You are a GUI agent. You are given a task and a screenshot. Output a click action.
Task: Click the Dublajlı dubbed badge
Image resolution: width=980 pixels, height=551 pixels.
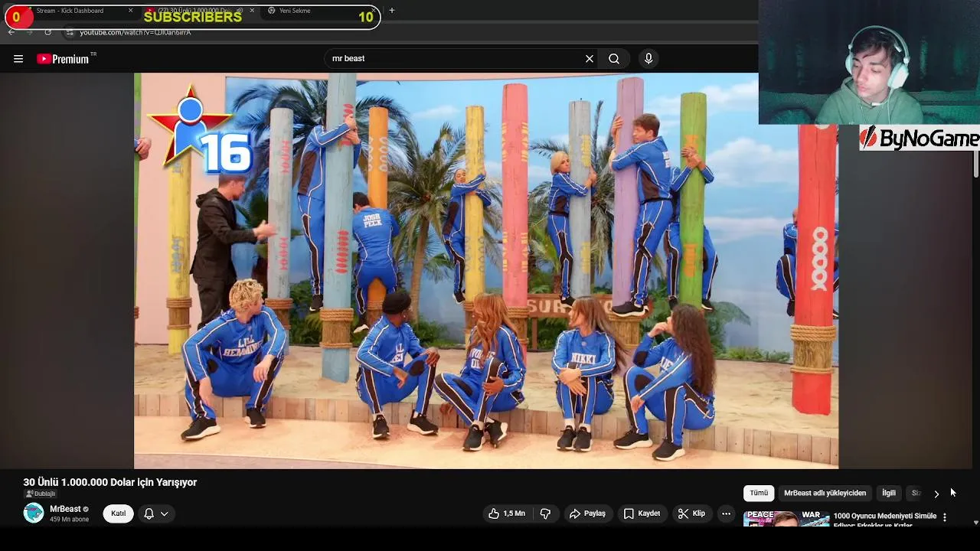click(41, 494)
